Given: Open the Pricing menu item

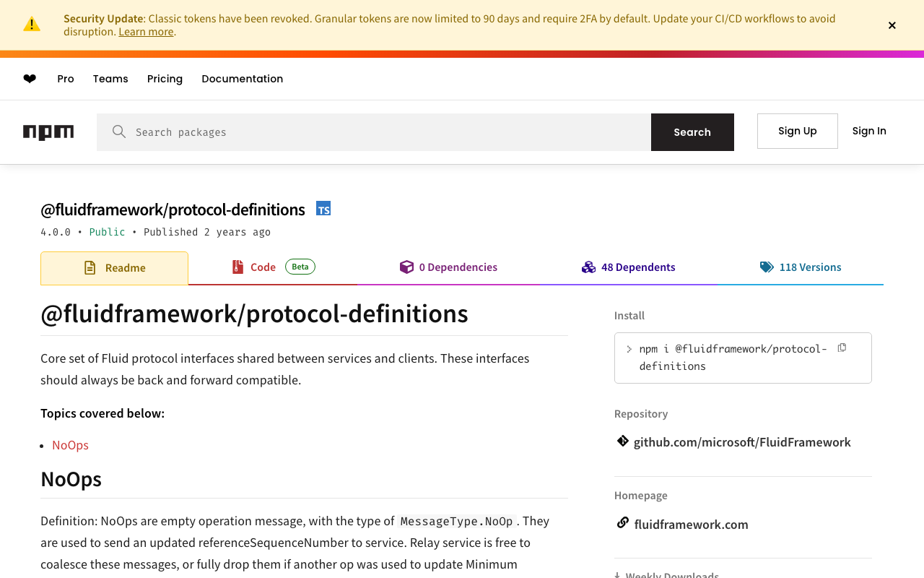Looking at the screenshot, I should click(x=165, y=79).
